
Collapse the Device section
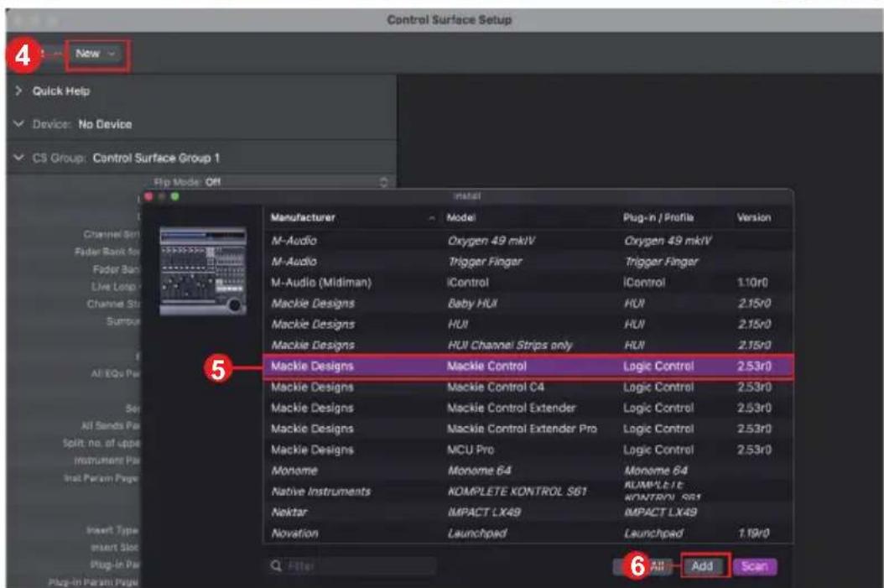(x=18, y=124)
